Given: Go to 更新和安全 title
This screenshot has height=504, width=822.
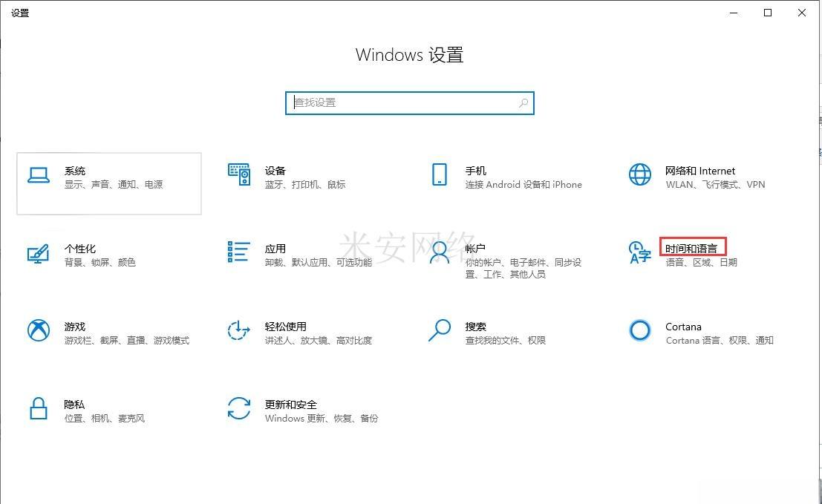Looking at the screenshot, I should coord(291,405).
